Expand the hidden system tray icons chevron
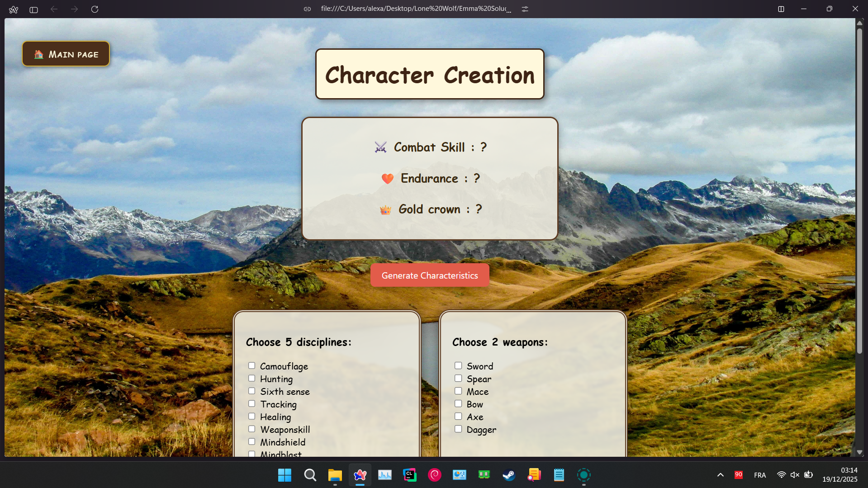 coord(720,475)
